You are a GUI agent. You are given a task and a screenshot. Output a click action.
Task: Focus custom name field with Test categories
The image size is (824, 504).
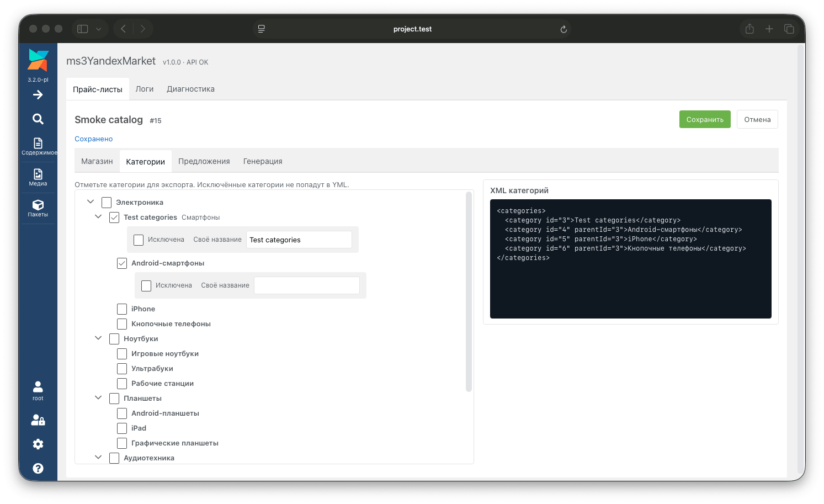[x=299, y=240]
